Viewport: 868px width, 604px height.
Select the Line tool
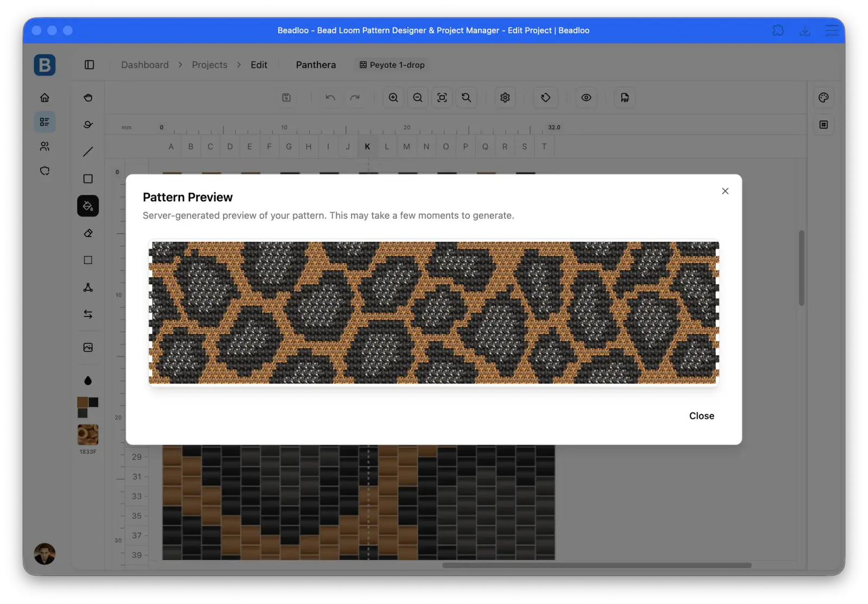[x=88, y=152]
